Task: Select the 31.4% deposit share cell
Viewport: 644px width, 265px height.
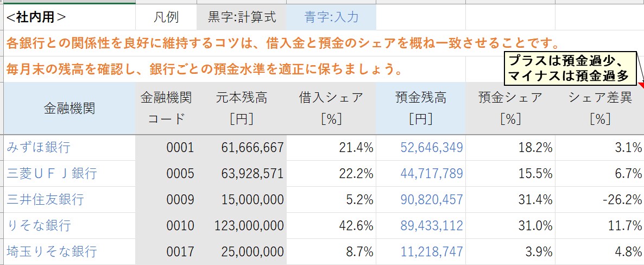Action: tap(510, 200)
